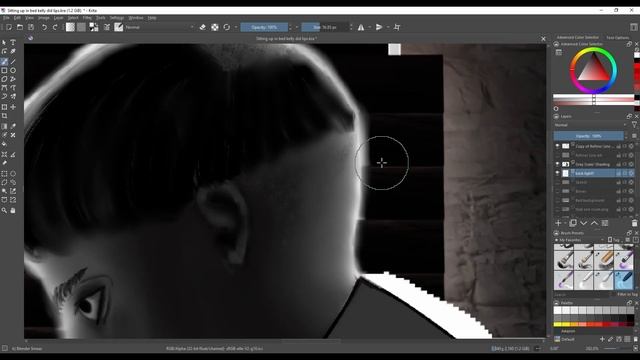Select the Move tool
Screen dimensions: 640x360
coord(13,107)
